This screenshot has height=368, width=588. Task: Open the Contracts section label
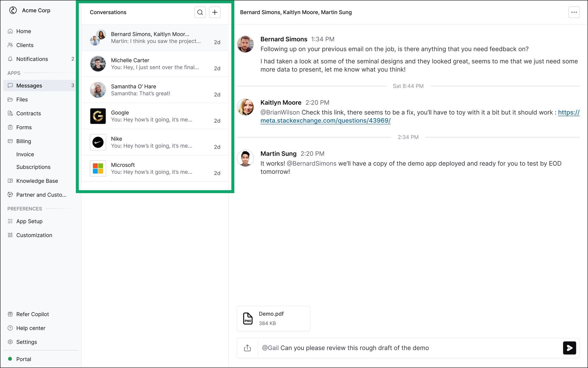click(29, 113)
